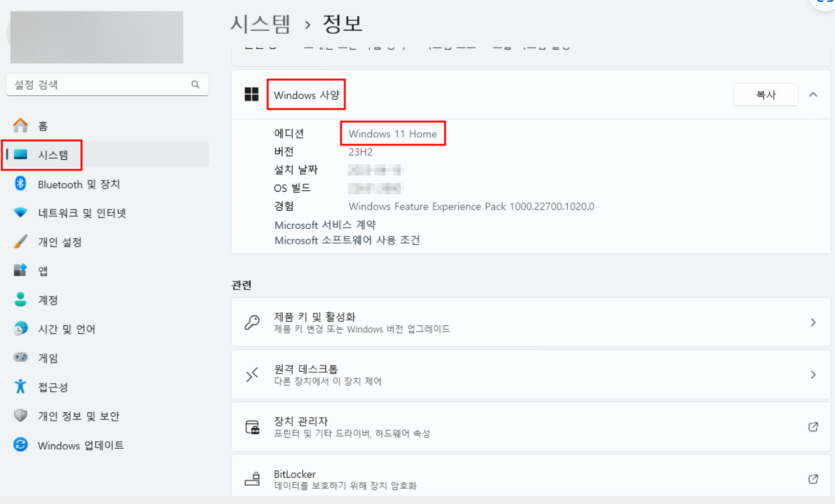The height and width of the screenshot is (504, 835).
Task: Click 장치 관리자 title text
Action: 301,421
